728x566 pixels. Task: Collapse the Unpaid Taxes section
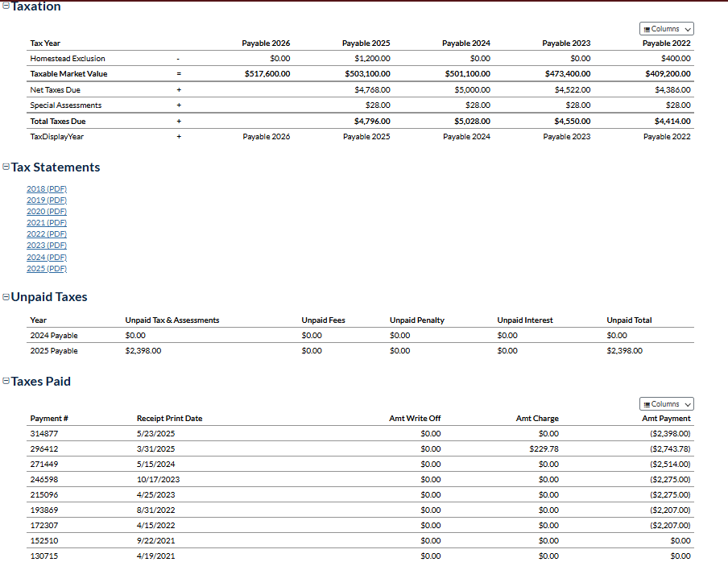(x=6, y=297)
